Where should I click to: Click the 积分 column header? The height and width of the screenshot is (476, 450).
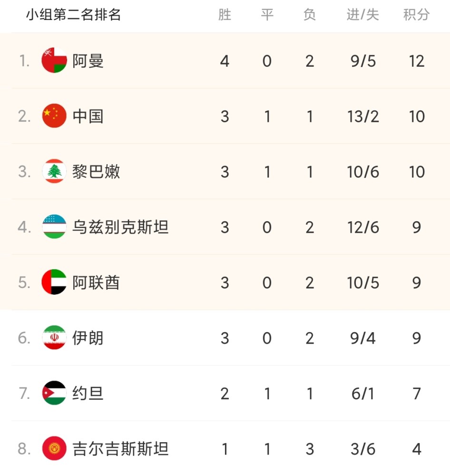[x=416, y=15]
